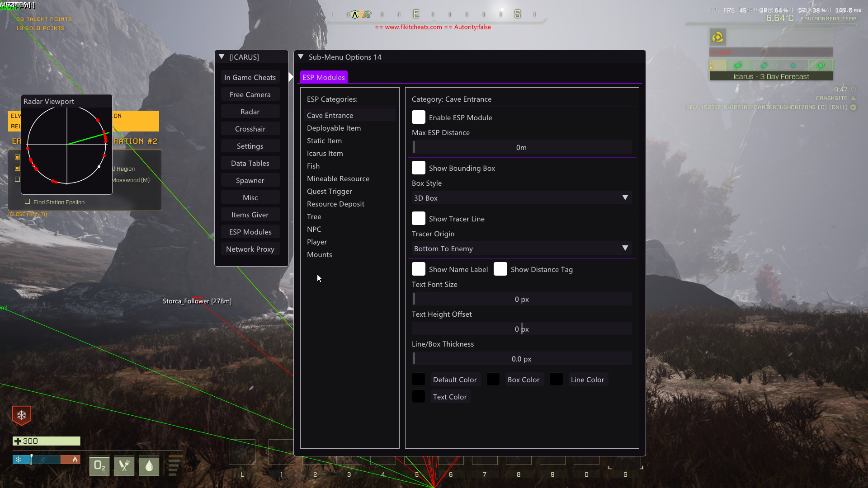Select the Icarus Item category

(x=350, y=153)
